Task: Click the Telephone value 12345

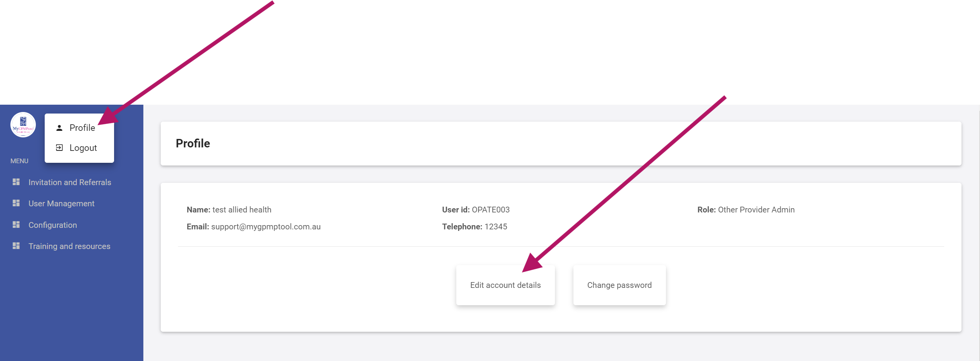Action: pos(496,227)
